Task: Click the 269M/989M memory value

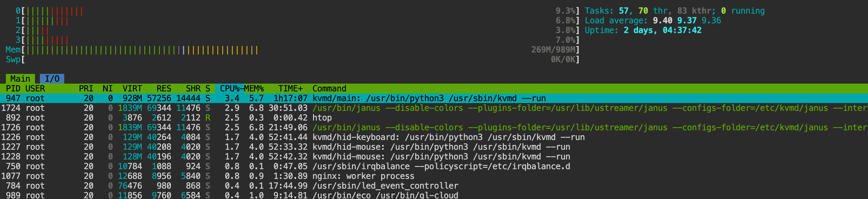Action: coord(553,50)
